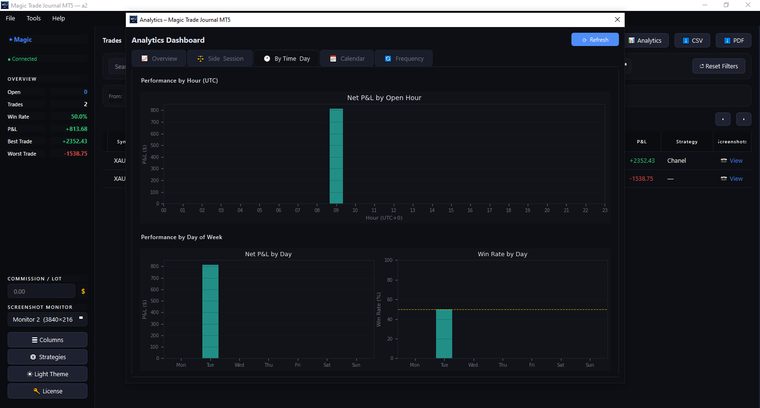Open the Calendar tab
The width and height of the screenshot is (760, 408).
(x=347, y=59)
